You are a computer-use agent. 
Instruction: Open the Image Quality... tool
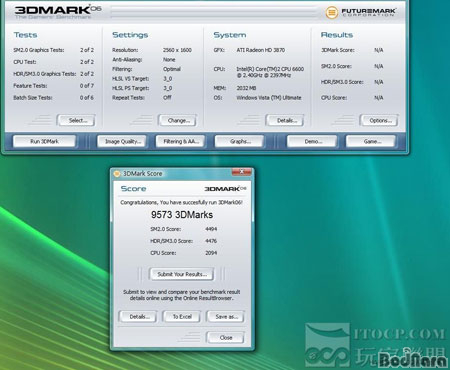(123, 141)
